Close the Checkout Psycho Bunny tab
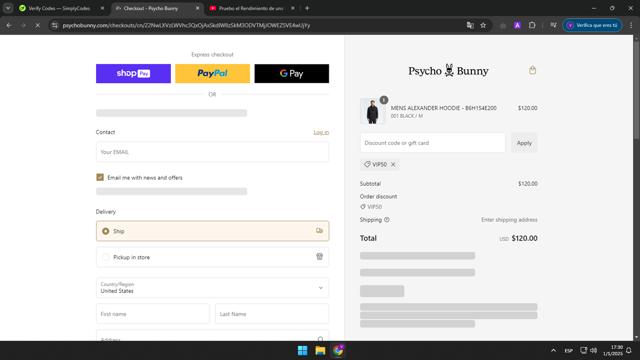The width and height of the screenshot is (640, 360). (198, 8)
